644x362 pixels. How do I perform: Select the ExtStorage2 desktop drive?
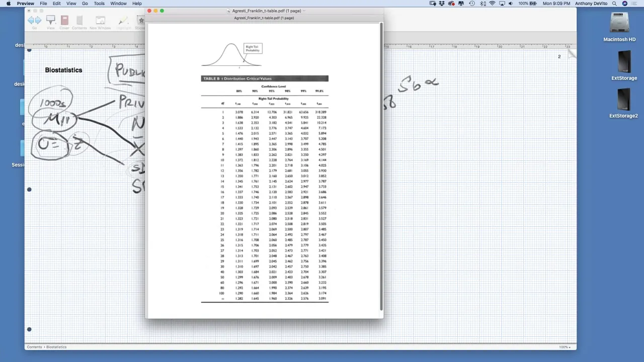coord(624,104)
